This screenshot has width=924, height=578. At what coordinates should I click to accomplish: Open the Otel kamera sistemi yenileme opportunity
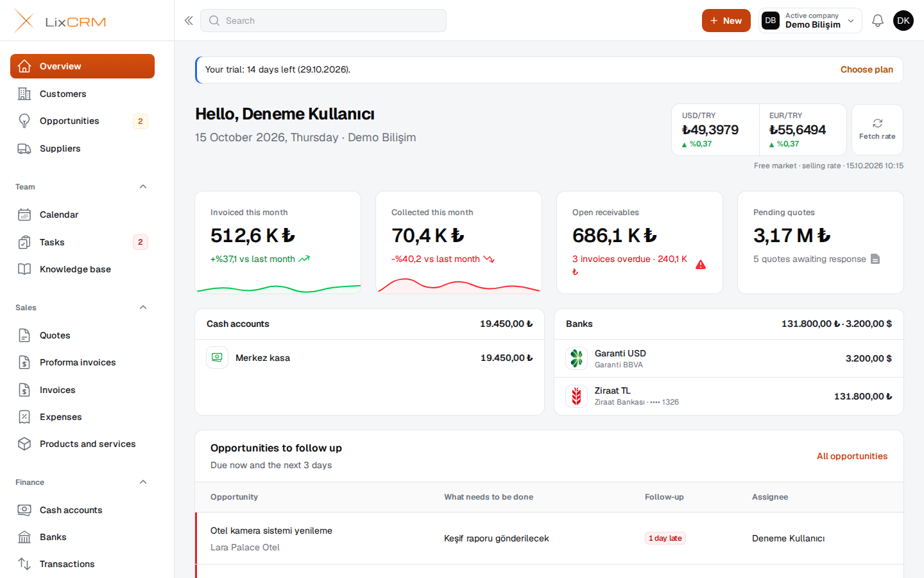(x=271, y=530)
